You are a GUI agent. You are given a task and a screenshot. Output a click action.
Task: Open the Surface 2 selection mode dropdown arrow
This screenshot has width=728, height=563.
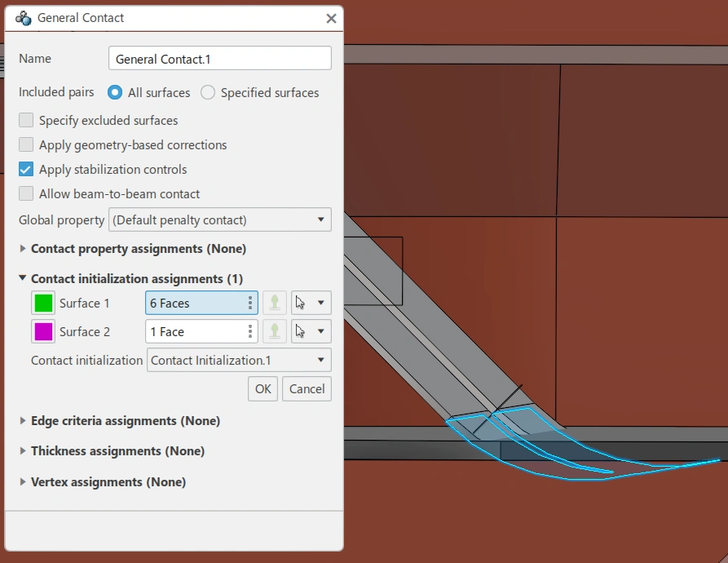321,331
